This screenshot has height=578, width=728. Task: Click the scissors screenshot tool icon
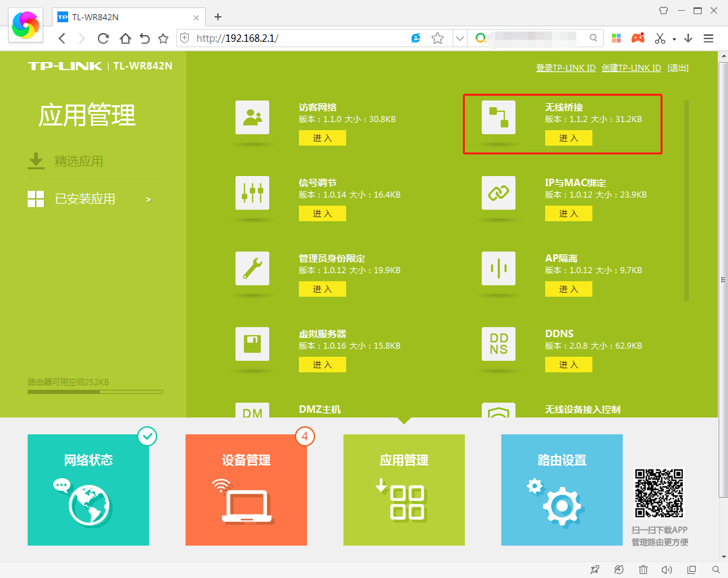660,38
